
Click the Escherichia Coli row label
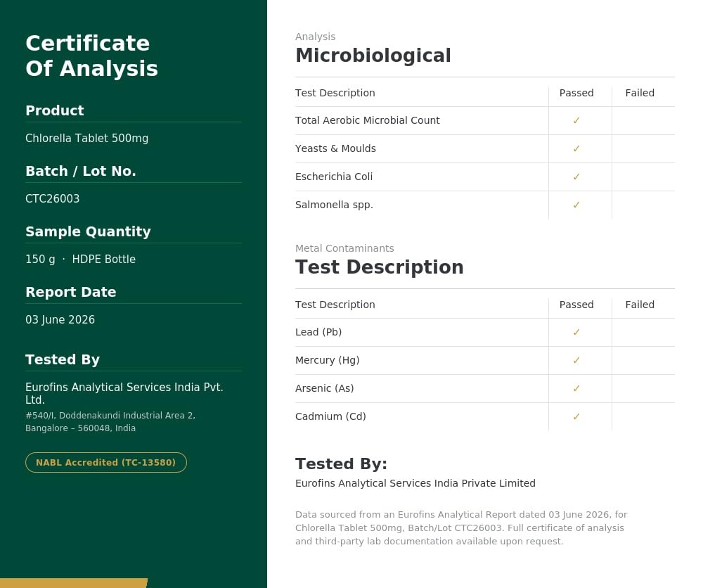pos(333,177)
